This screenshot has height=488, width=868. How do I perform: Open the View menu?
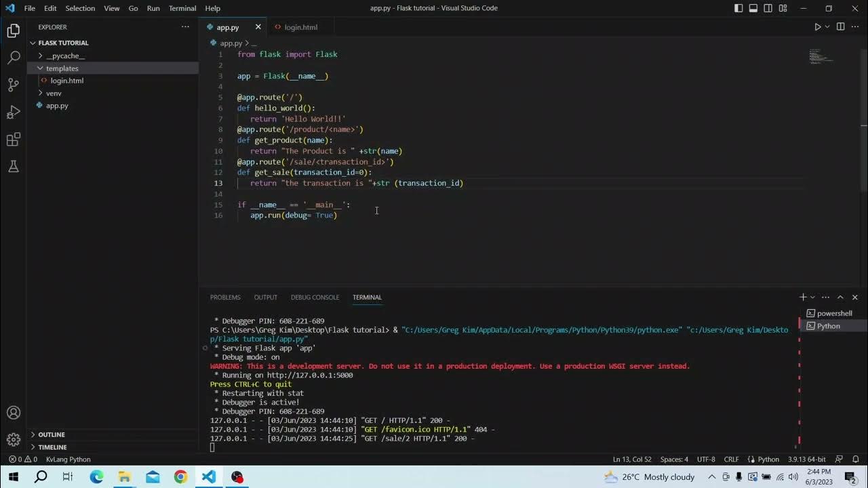tap(112, 8)
